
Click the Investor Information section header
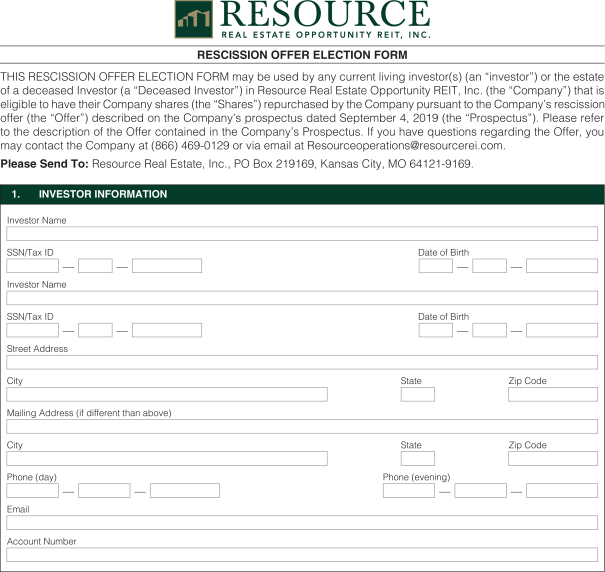(x=302, y=194)
